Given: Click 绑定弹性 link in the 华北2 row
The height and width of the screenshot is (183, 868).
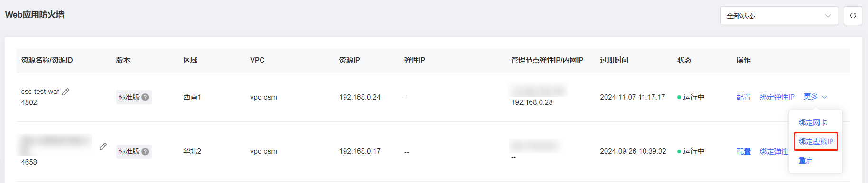Looking at the screenshot, I should click(x=774, y=151).
